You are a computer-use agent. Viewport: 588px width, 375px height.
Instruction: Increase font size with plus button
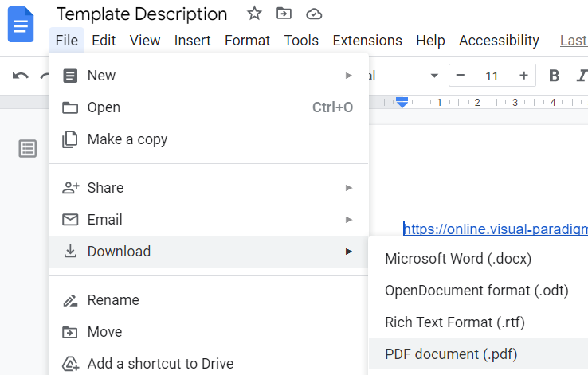pos(523,76)
